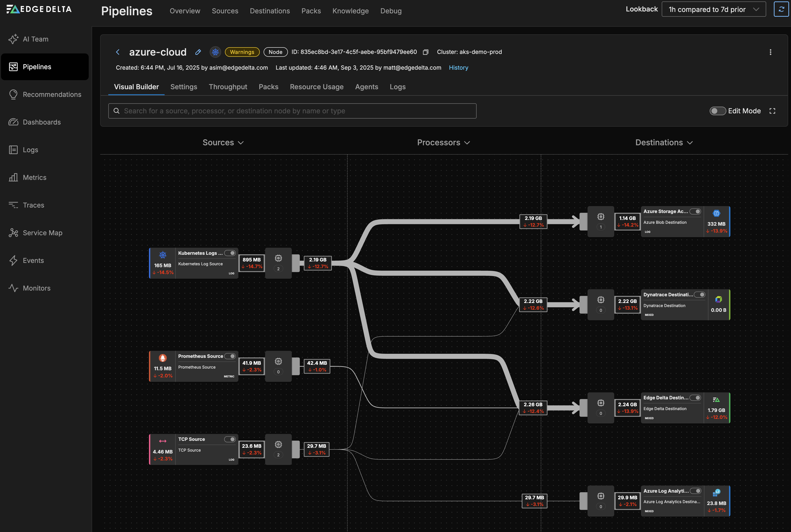The height and width of the screenshot is (532, 791).
Task: Copy the pipeline ID with the copy icon
Action: [426, 52]
